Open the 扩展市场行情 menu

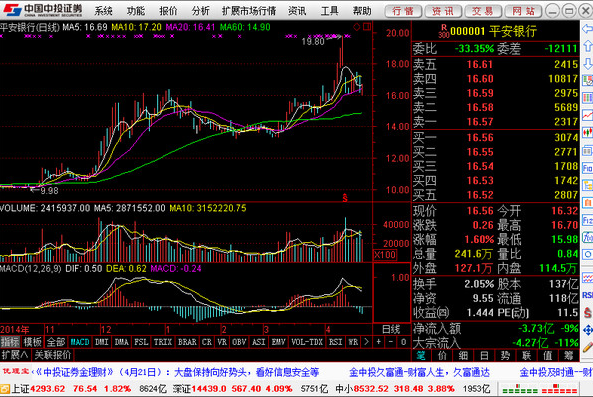249,11
